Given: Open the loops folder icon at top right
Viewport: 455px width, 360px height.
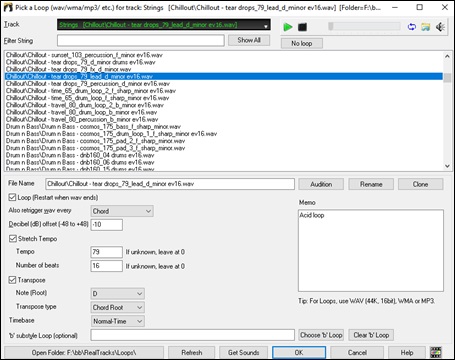Looking at the screenshot, I should pos(426,27).
